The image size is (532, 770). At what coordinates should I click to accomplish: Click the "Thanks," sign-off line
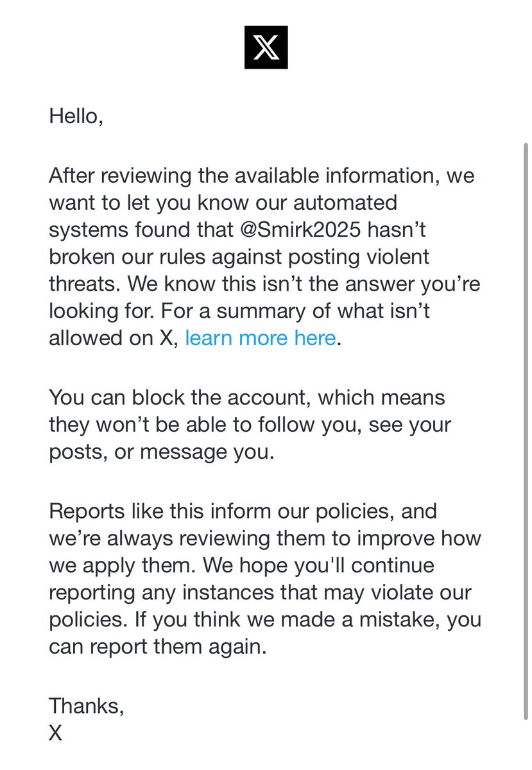point(86,706)
